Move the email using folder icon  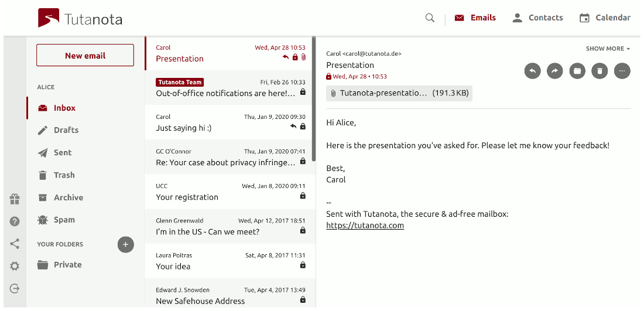coord(577,71)
